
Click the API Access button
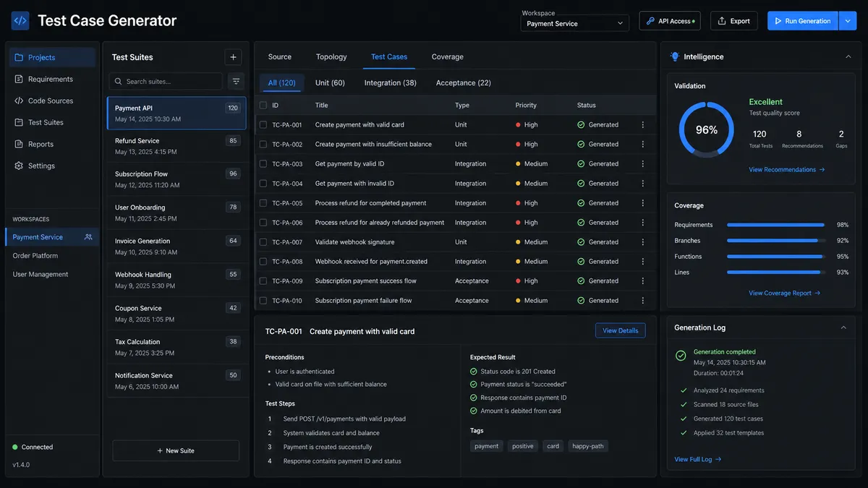click(670, 21)
